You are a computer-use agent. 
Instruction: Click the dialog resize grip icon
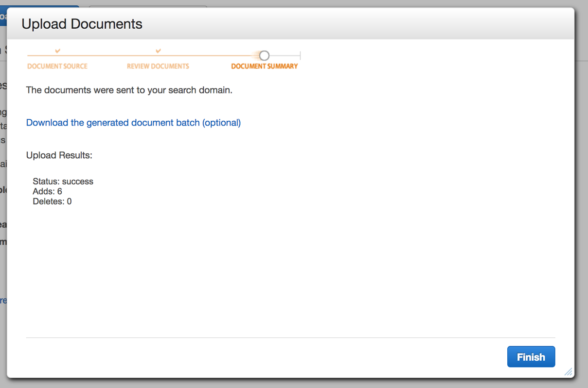(x=568, y=372)
